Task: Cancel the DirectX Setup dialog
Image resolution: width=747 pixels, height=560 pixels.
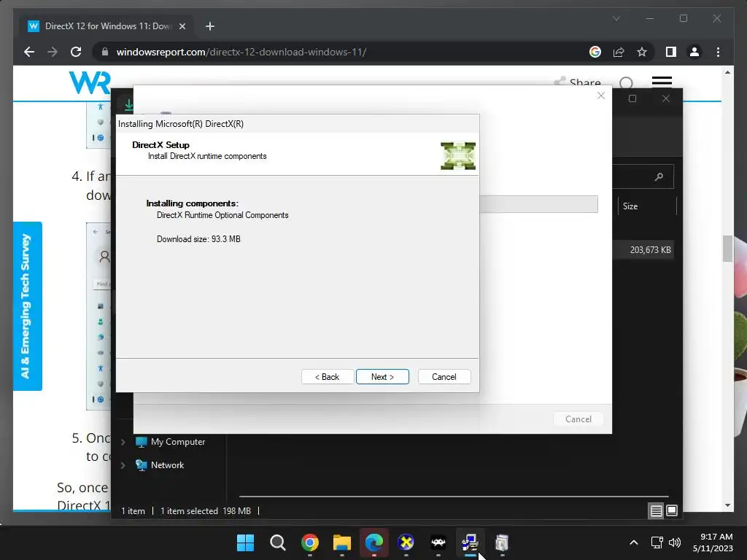Action: pos(444,377)
